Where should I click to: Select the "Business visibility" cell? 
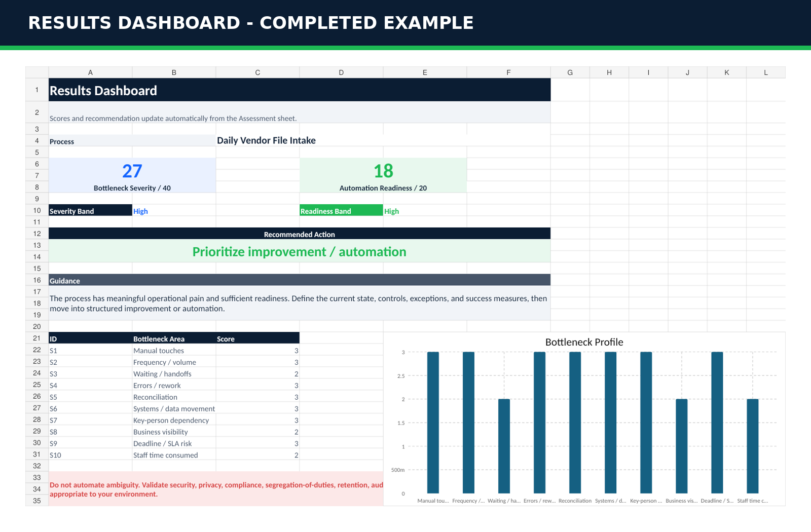pyautogui.click(x=174, y=432)
